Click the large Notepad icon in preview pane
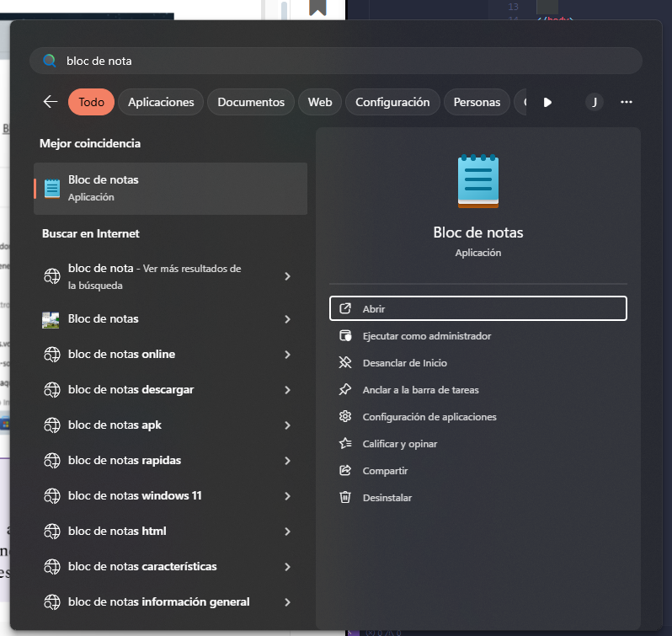Screen dimensions: 672x636 tap(477, 181)
